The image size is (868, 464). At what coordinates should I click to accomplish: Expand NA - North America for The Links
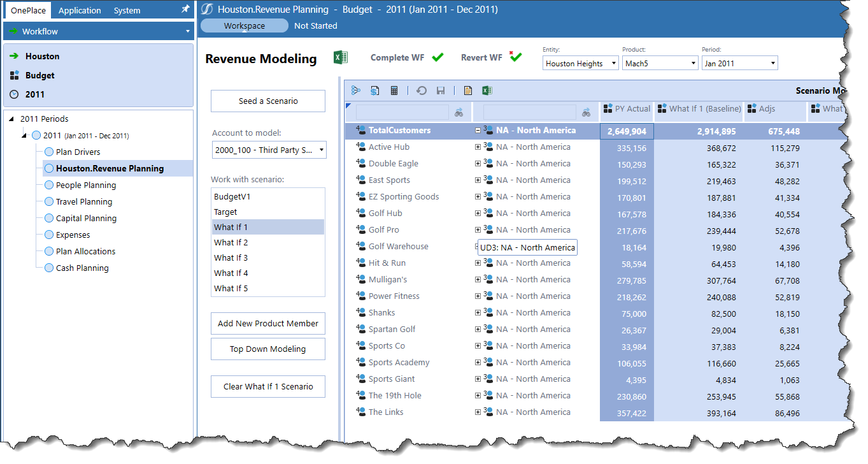[478, 412]
